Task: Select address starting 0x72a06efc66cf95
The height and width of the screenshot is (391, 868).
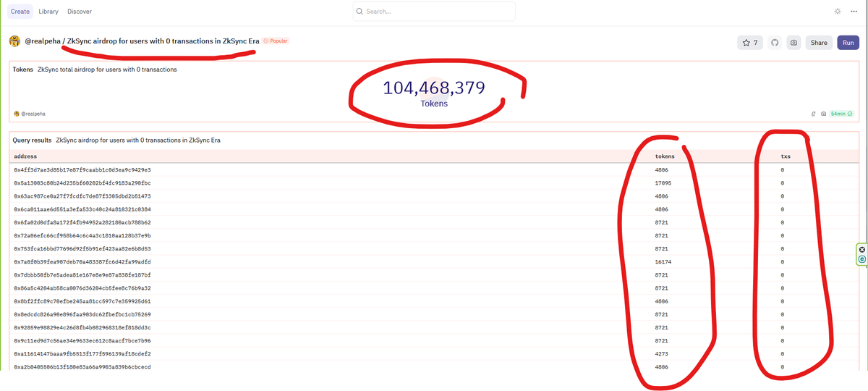Action: pyautogui.click(x=82, y=235)
